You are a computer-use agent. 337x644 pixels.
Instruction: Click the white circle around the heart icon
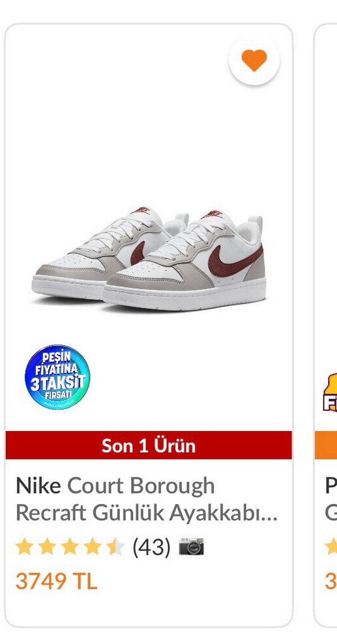[254, 60]
